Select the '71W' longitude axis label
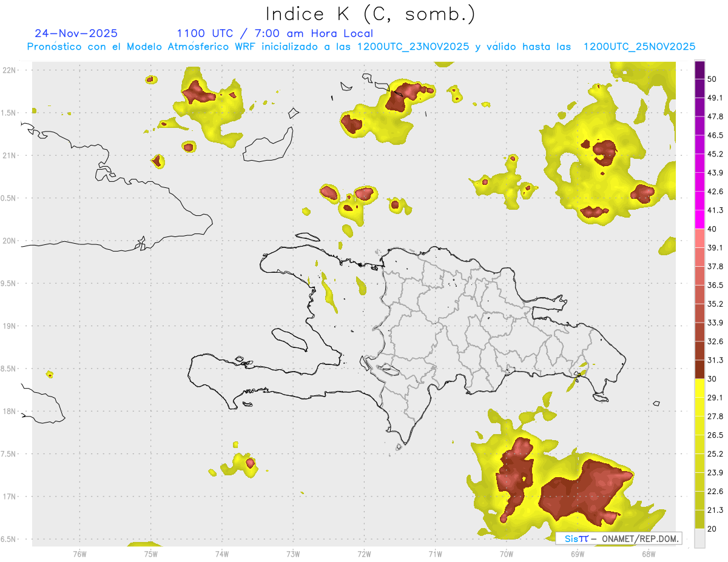728x562 pixels. 435,554
